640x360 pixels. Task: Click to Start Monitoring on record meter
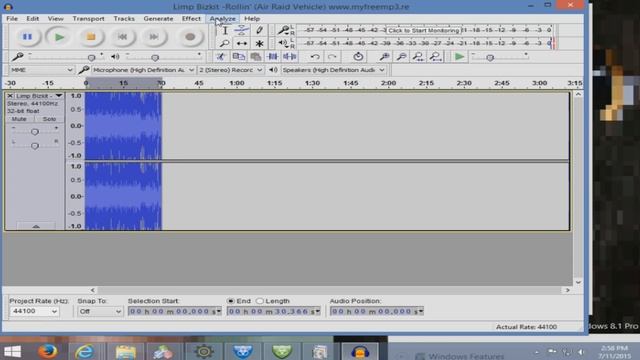pos(424,30)
